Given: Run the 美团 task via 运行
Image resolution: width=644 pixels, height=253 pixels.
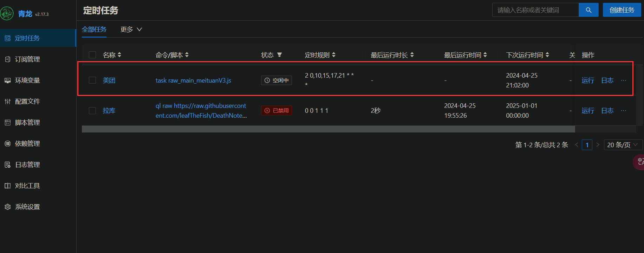Looking at the screenshot, I should click(588, 80).
